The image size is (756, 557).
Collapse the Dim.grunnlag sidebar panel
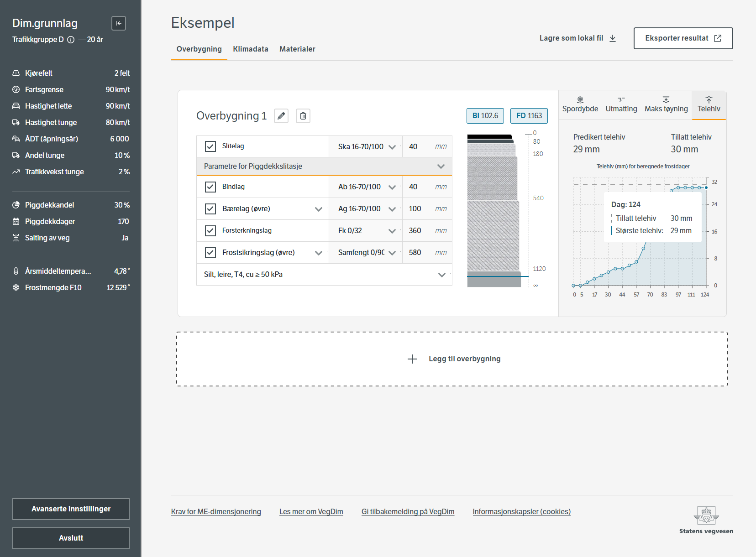(119, 23)
